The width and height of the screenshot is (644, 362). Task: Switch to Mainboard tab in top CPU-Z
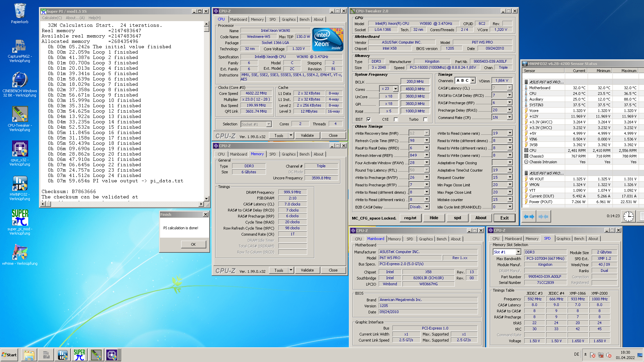tap(238, 19)
